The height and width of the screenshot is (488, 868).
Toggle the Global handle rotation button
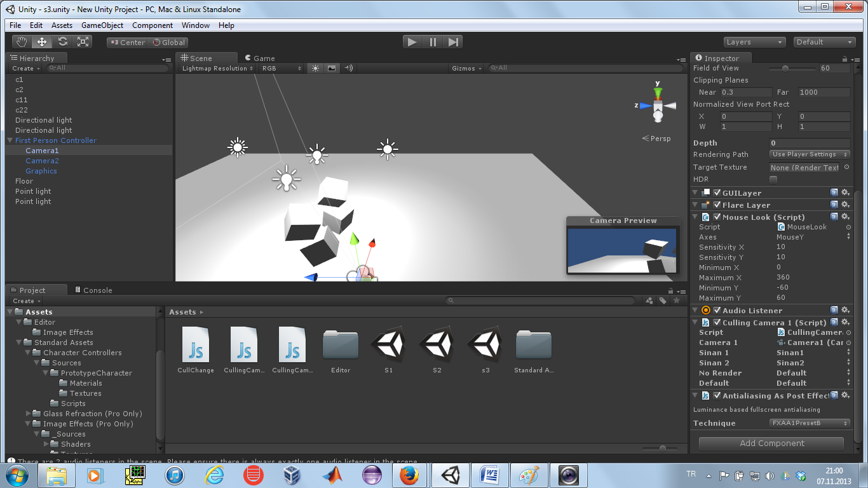click(168, 42)
